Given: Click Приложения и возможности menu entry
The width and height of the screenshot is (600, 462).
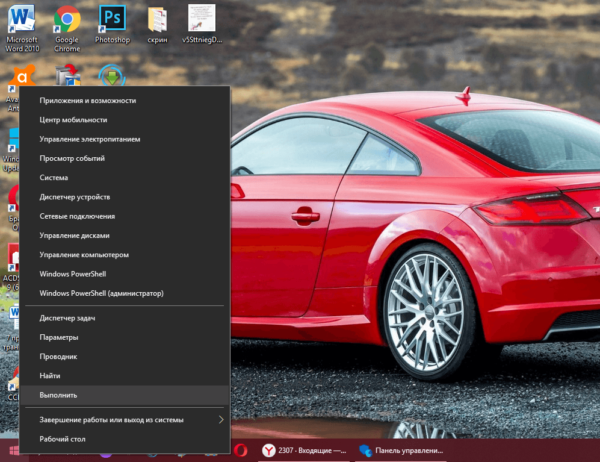Looking at the screenshot, I should coord(125,101).
